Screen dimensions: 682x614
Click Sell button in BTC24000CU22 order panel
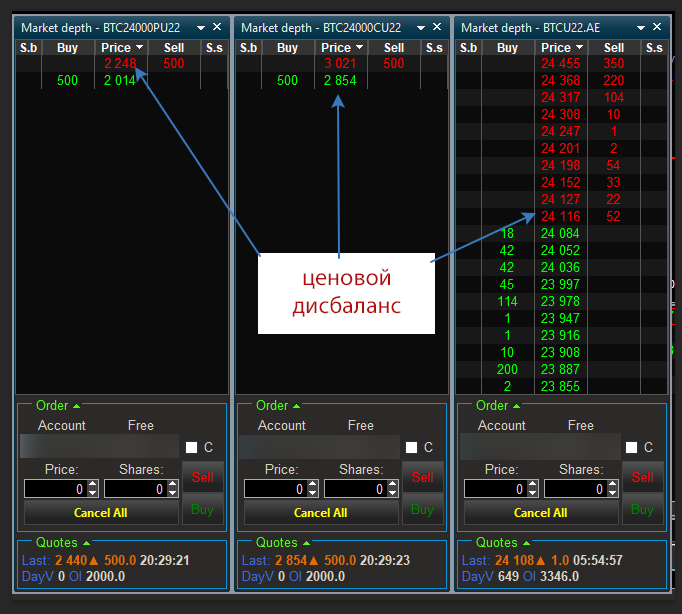click(423, 477)
